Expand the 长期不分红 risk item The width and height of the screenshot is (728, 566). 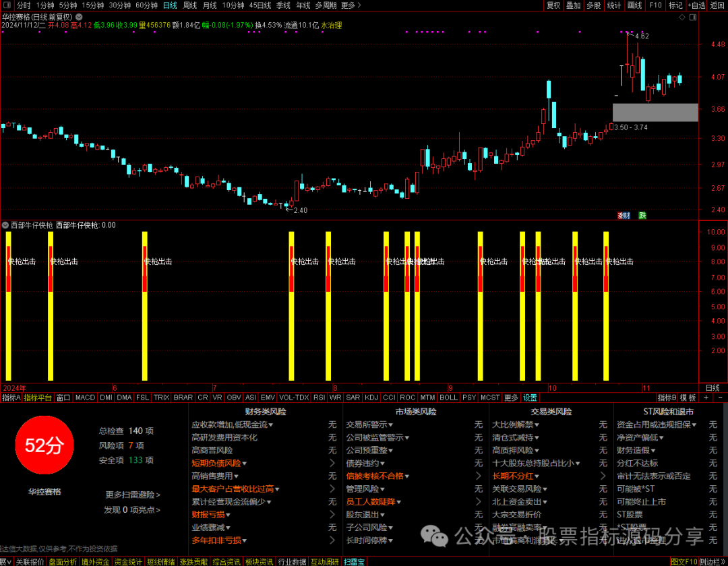pos(516,476)
